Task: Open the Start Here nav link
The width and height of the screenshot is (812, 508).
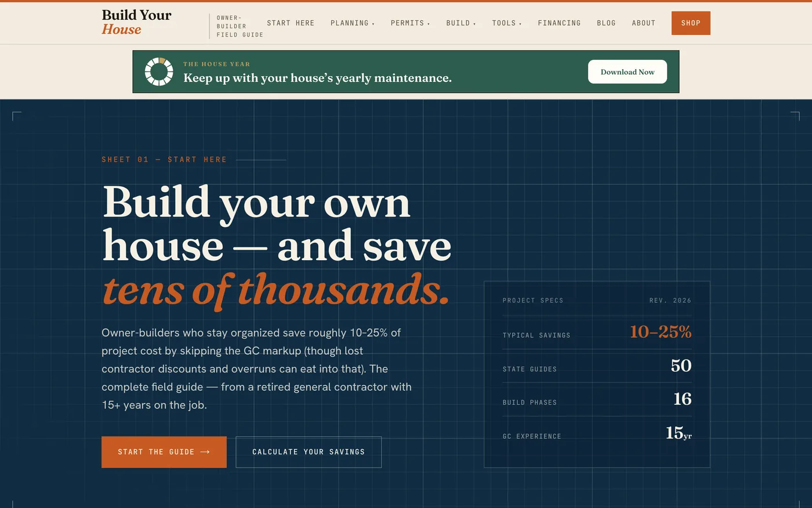Action: [291, 23]
